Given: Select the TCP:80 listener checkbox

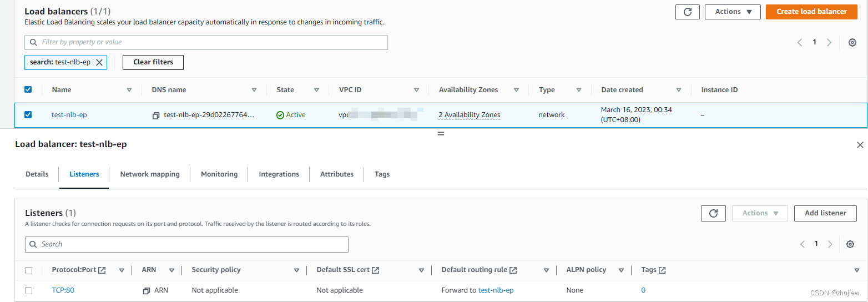Looking at the screenshot, I should coord(29,290).
